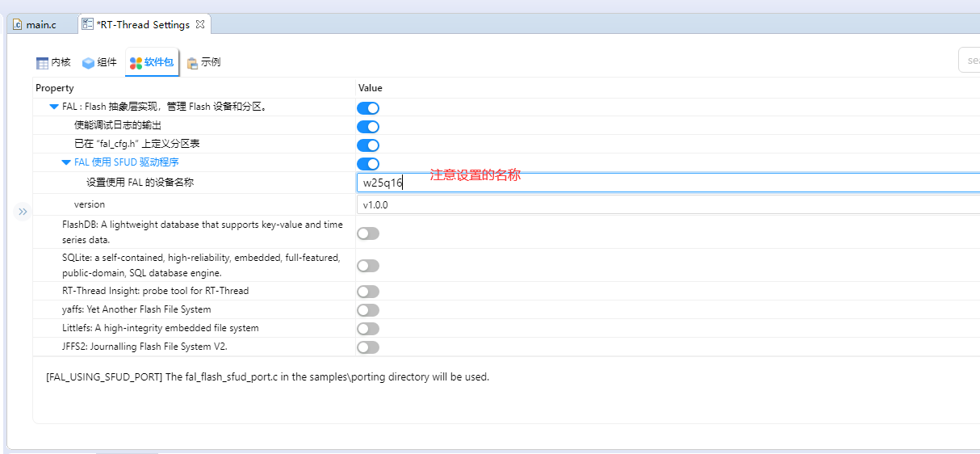
Task: Enable the SQLite package switch
Action: [368, 266]
